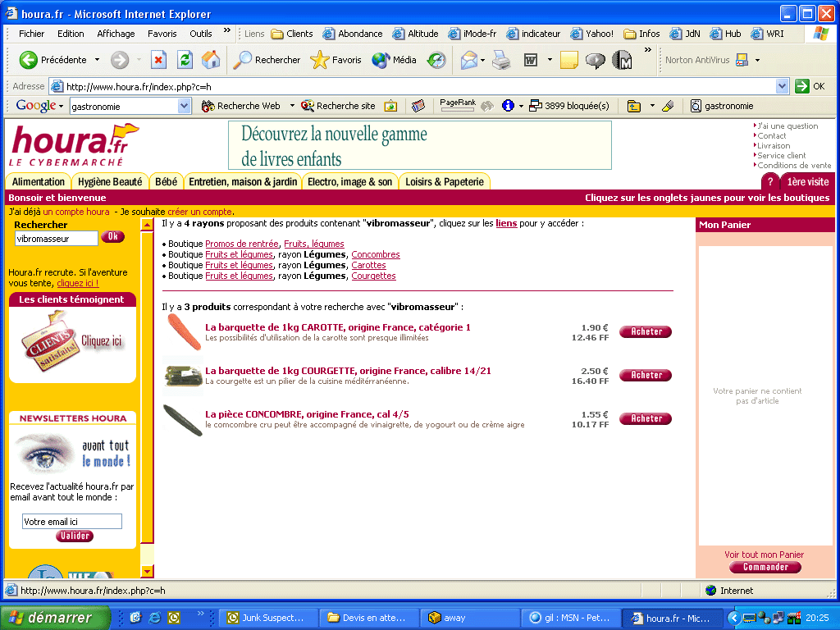840x630 pixels.
Task: Expand the toolbar overflow chevron
Action: click(648, 50)
